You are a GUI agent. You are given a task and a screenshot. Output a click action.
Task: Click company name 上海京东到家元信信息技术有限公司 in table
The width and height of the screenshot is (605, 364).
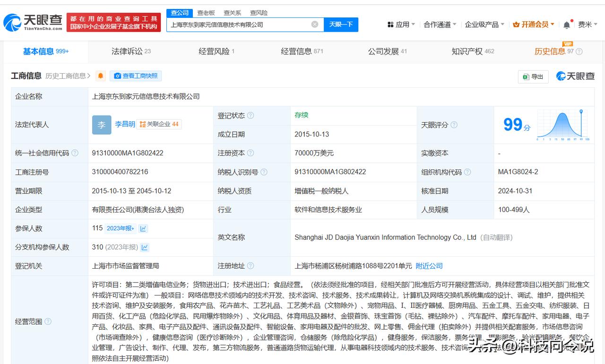pyautogui.click(x=146, y=96)
